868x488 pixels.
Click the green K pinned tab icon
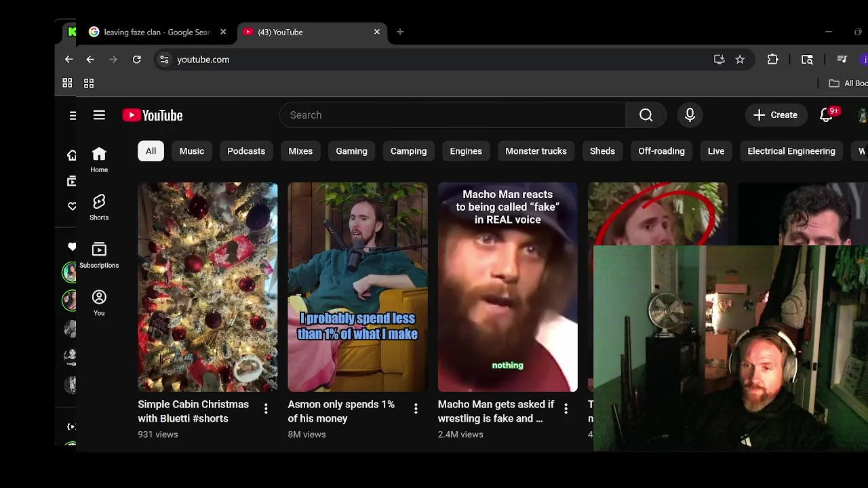coord(71,32)
